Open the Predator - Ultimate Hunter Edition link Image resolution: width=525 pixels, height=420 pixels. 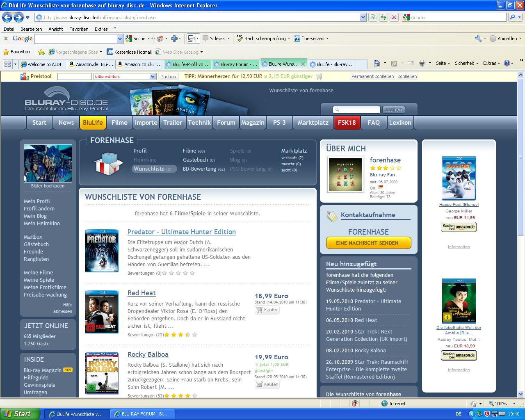tap(182, 232)
